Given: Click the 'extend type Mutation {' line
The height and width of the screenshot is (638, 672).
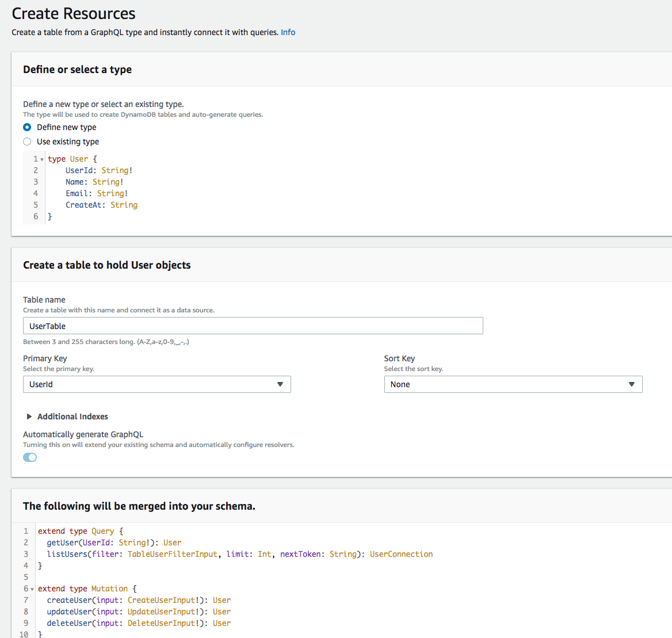Looking at the screenshot, I should [87, 589].
